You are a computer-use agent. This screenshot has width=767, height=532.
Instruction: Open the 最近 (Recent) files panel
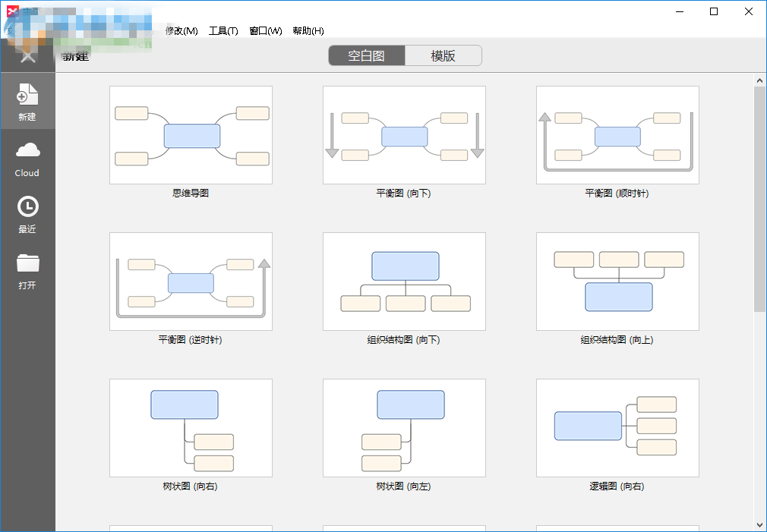pyautogui.click(x=27, y=213)
